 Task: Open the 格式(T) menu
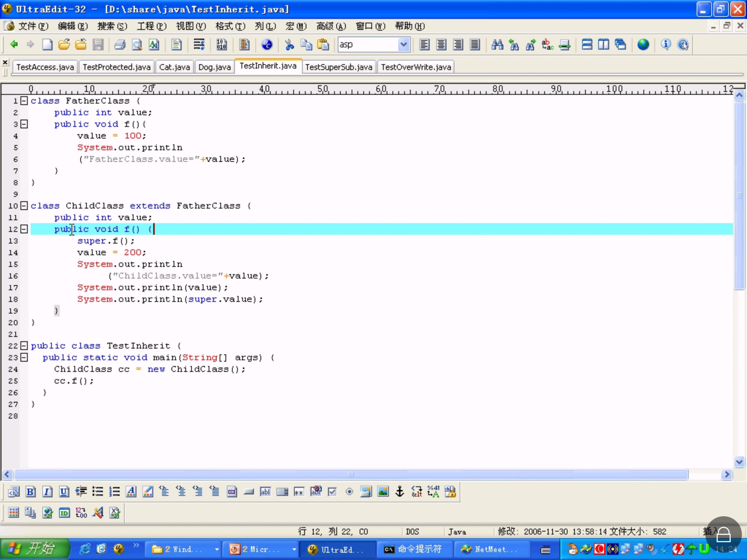(x=230, y=26)
